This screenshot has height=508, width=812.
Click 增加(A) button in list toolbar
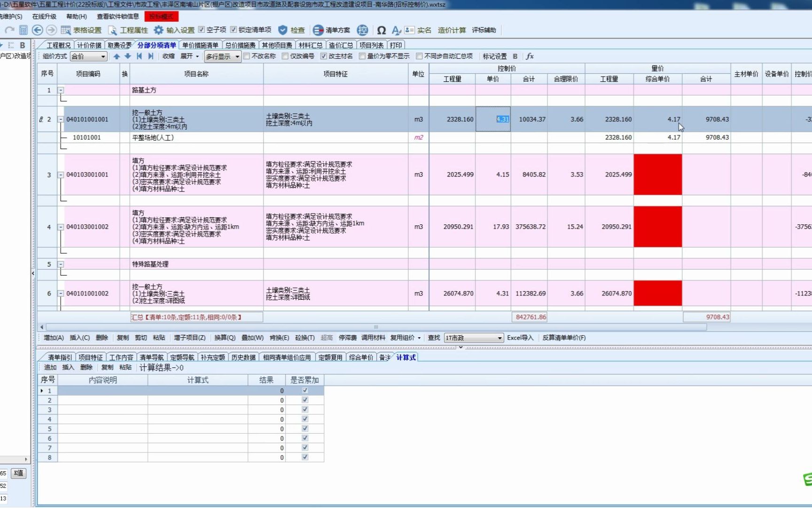(x=54, y=338)
